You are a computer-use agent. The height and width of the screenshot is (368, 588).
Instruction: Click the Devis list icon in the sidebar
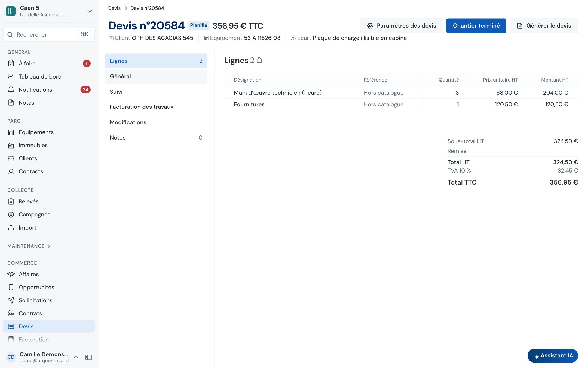(x=11, y=327)
